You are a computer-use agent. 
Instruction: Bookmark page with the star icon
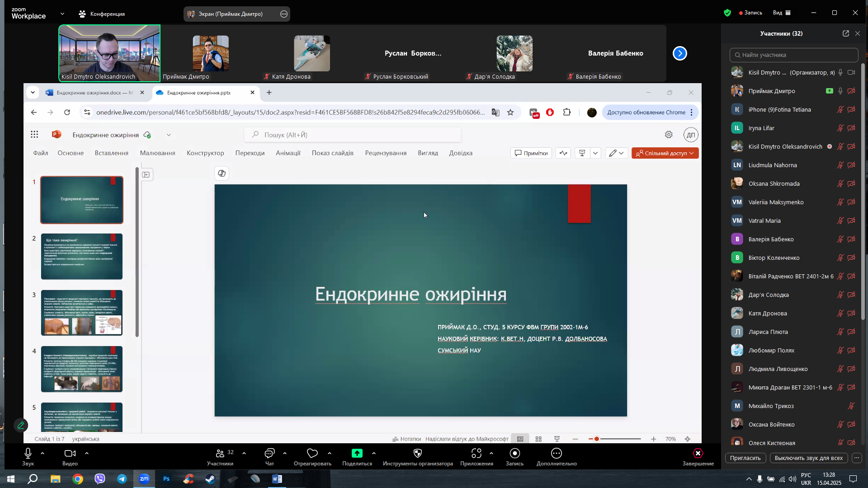click(x=510, y=113)
